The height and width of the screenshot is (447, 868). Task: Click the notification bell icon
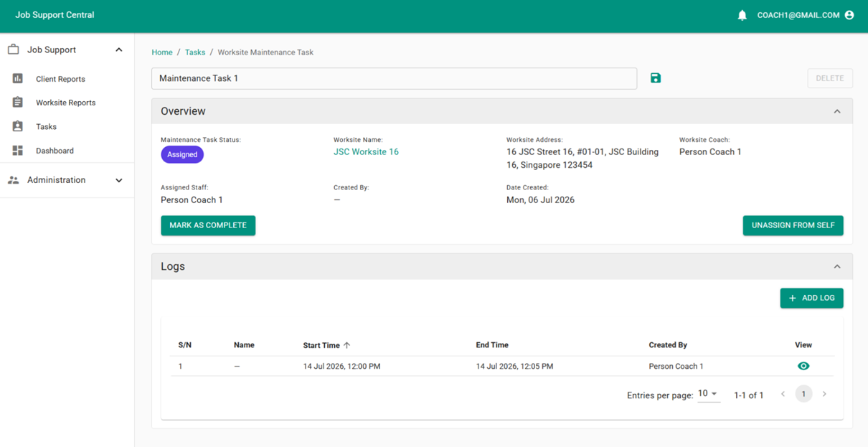point(742,15)
